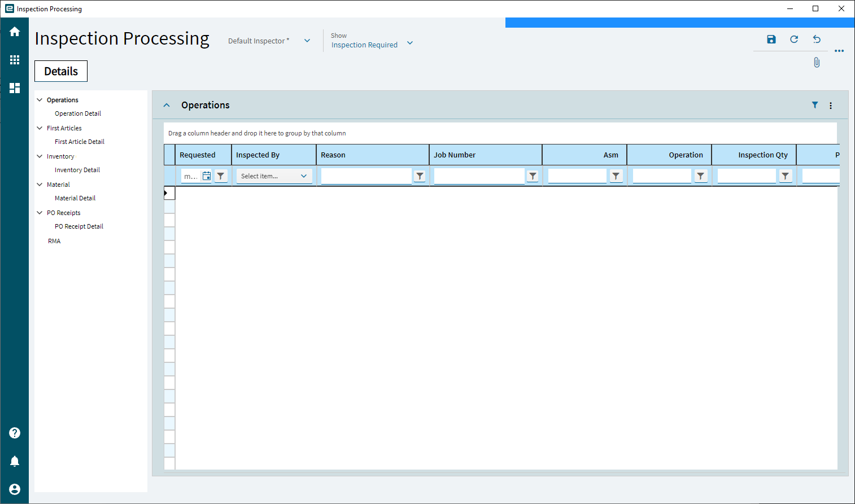Open the attachments paperclip icon
The image size is (855, 504).
coord(817,63)
